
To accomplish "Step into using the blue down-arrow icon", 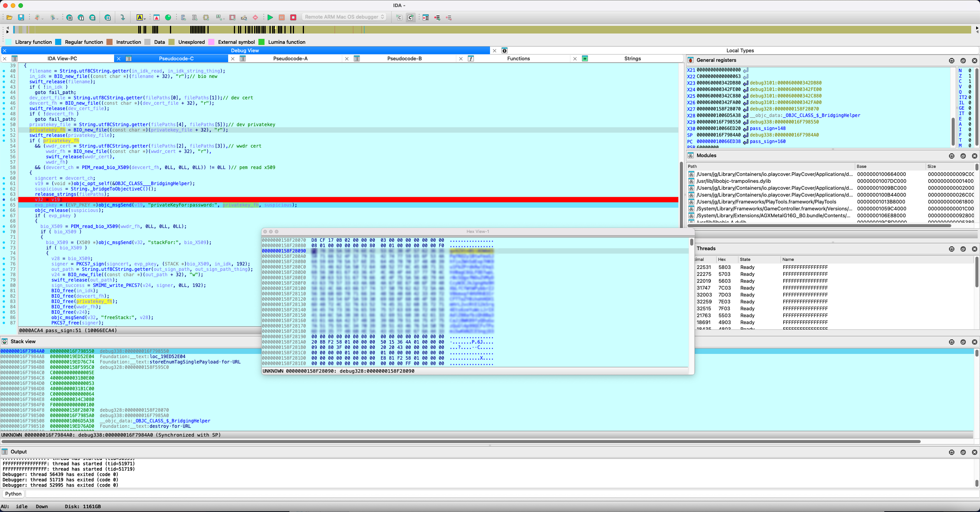I will pyautogui.click(x=122, y=17).
